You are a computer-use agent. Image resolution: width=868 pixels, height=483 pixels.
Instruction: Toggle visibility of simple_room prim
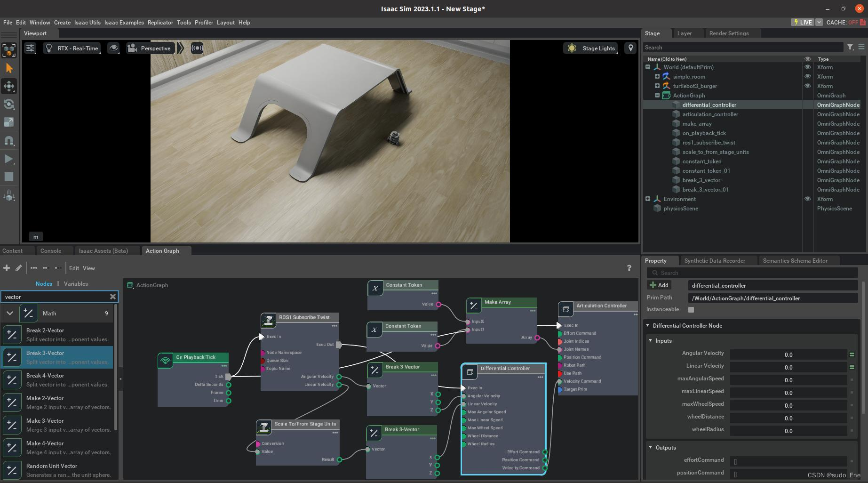(808, 77)
